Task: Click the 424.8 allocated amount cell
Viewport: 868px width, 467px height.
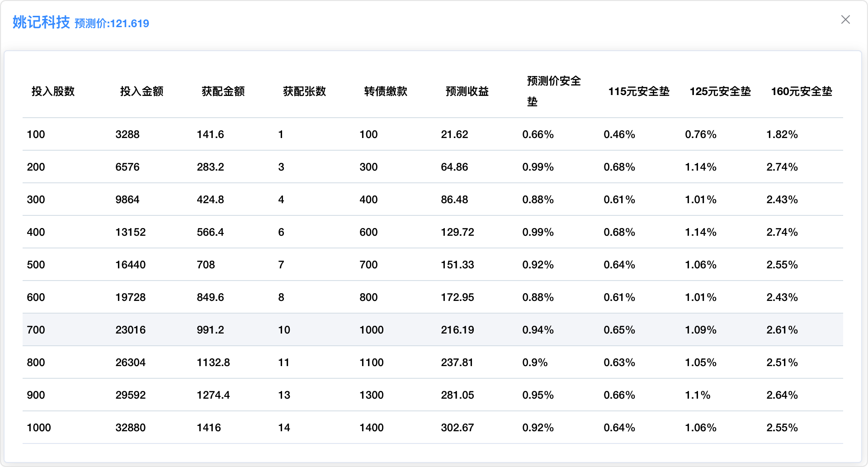Action: (x=210, y=200)
